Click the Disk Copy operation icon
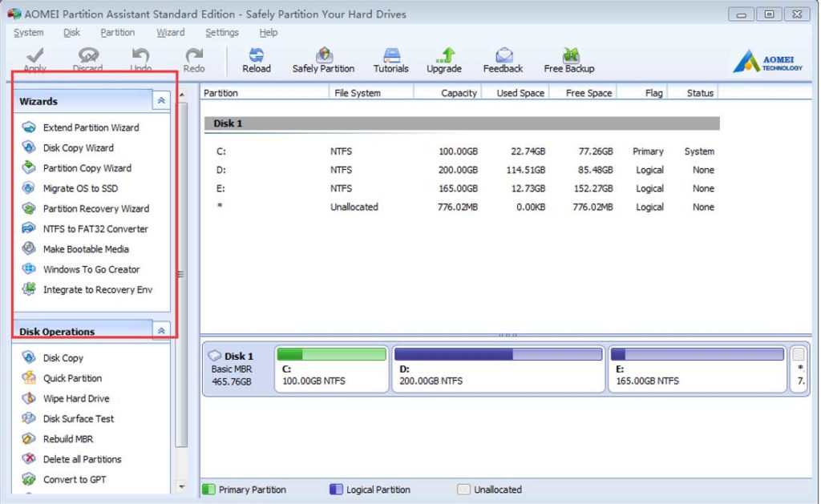821x504 pixels. click(29, 357)
